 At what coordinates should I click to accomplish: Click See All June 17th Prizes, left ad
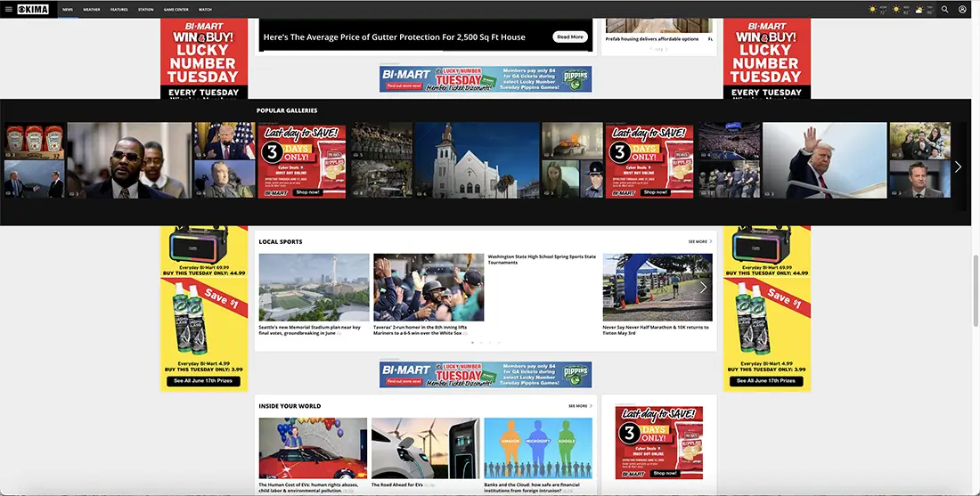point(204,380)
